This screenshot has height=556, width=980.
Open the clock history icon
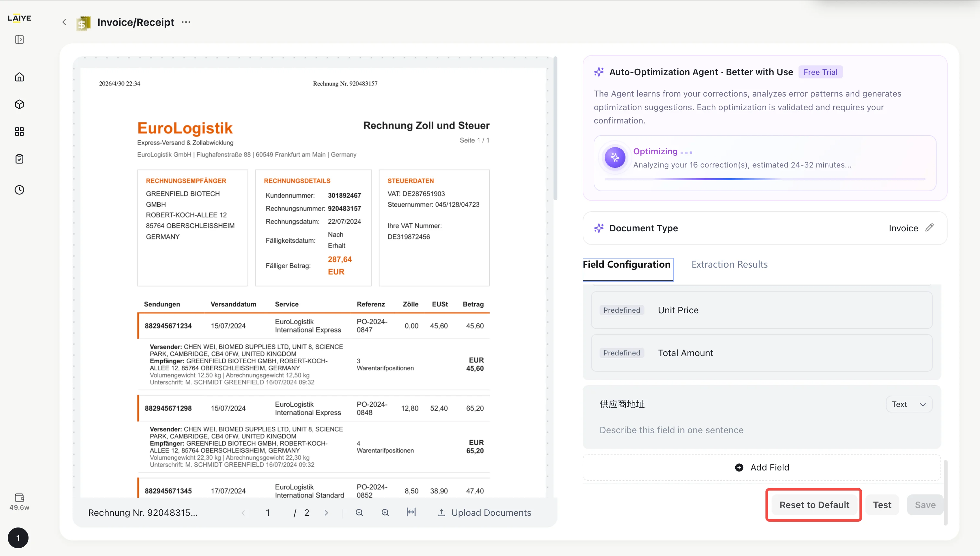coord(19,190)
